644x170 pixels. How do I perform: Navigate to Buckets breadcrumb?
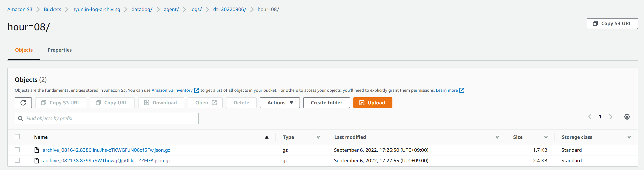tap(52, 9)
